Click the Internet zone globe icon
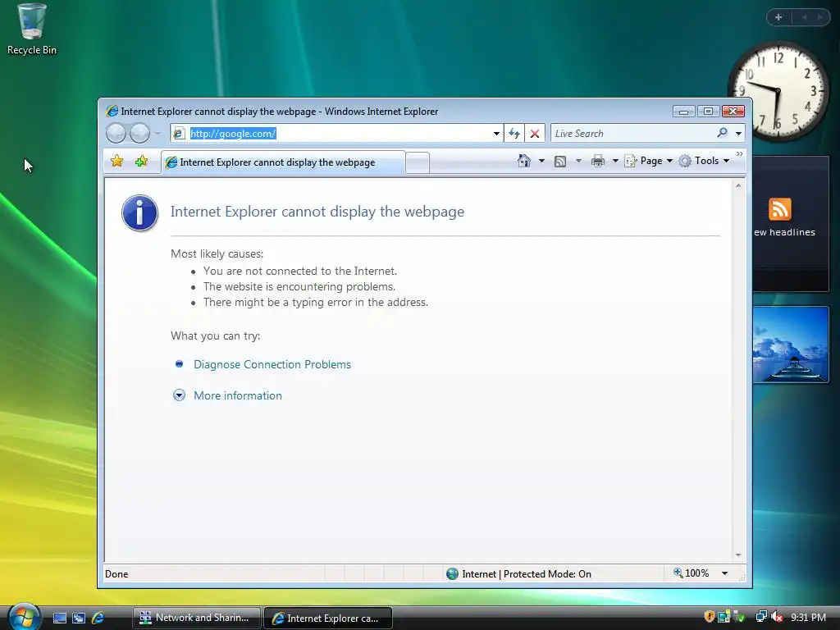Image resolution: width=840 pixels, height=630 pixels. pos(452,573)
